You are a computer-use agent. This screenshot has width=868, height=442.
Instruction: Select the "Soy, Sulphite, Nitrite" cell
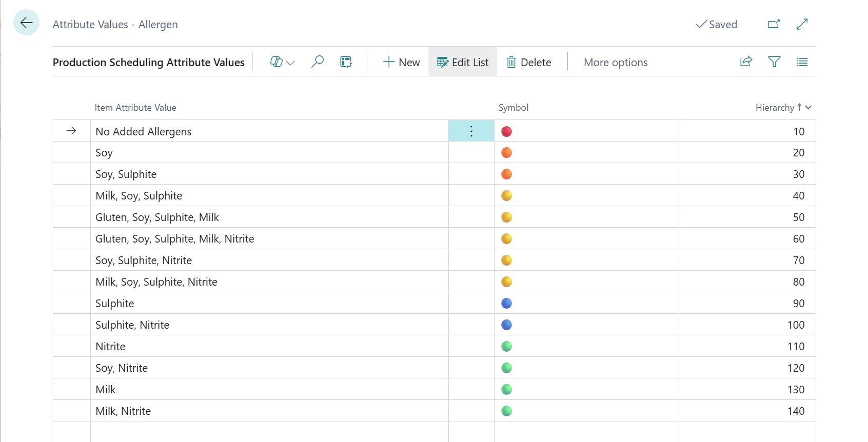pos(269,260)
